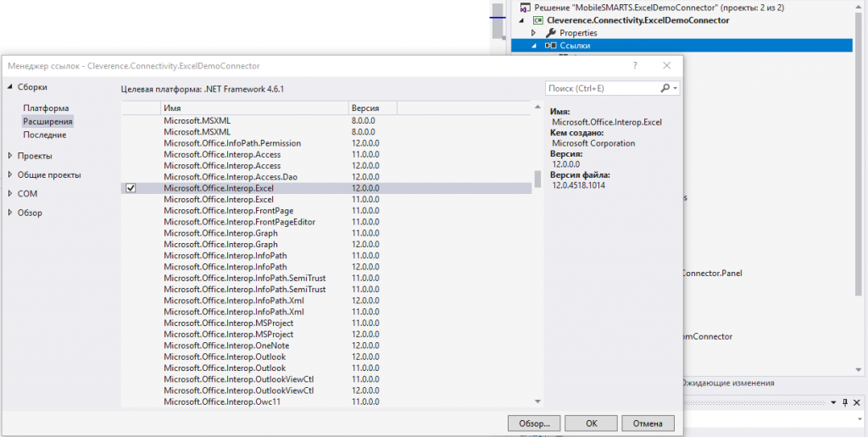Select Microsoft.Office.Interop.InfoPath.Xml version 12.0.0.0 row

point(326,301)
